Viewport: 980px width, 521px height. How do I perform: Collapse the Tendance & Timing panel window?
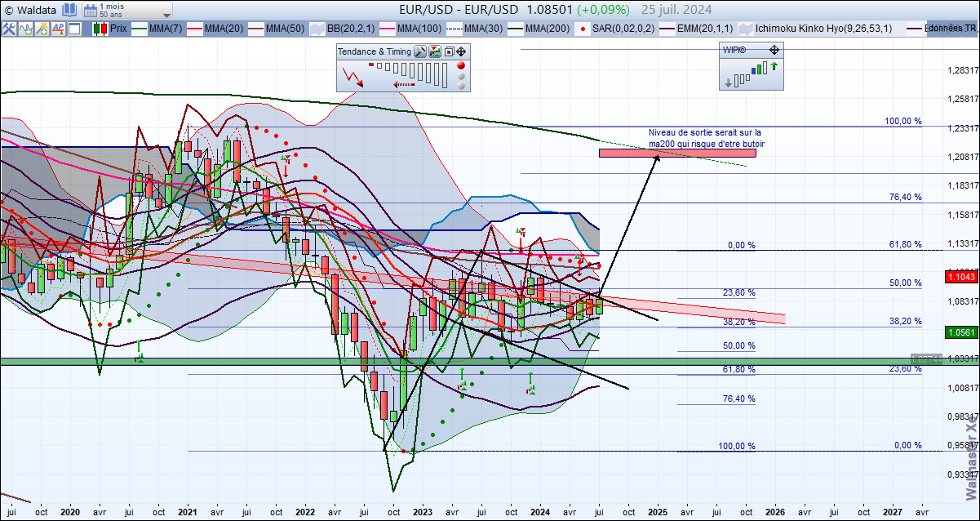[449, 51]
